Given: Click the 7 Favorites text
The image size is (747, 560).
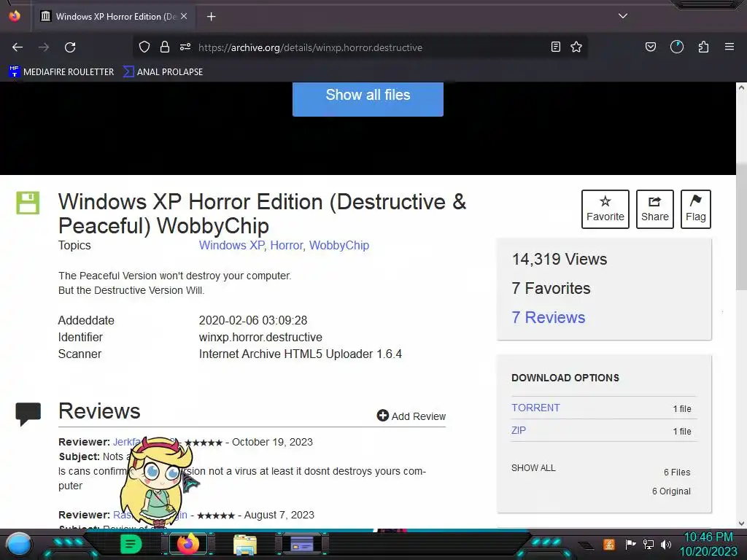Looking at the screenshot, I should tap(551, 288).
